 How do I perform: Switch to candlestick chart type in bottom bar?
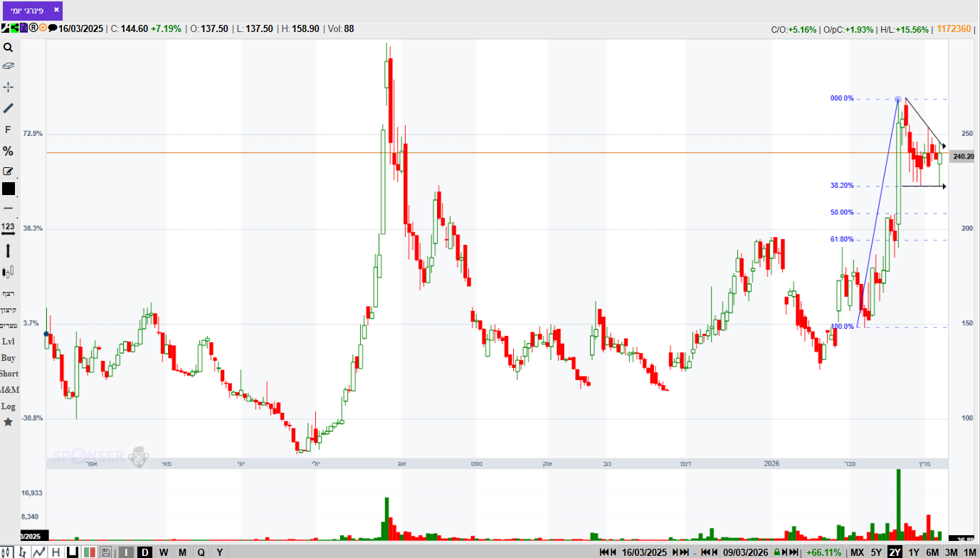click(x=7, y=552)
